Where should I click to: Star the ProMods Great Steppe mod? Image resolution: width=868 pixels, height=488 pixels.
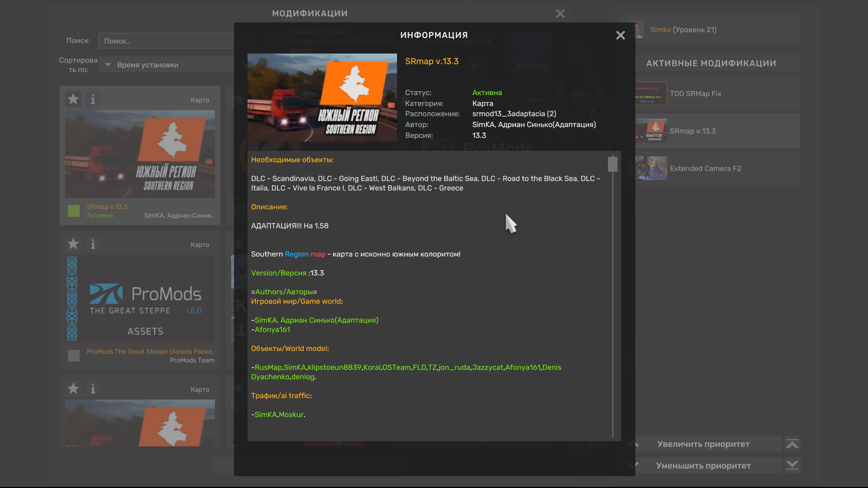click(x=73, y=244)
